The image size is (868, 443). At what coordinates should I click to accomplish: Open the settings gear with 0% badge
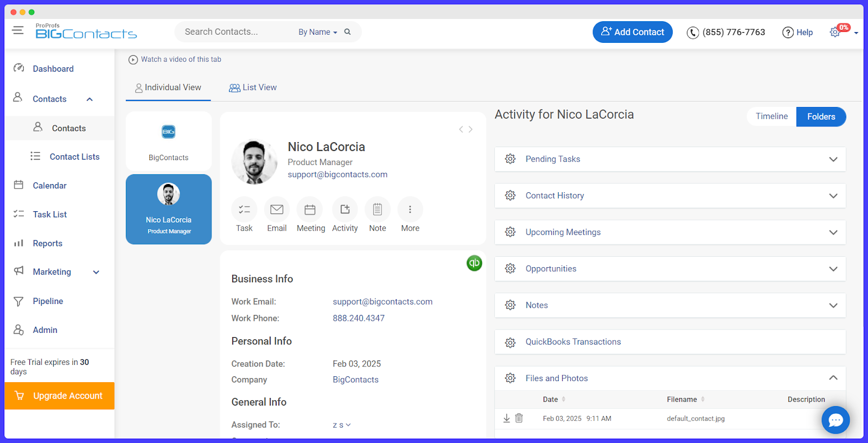pos(835,33)
